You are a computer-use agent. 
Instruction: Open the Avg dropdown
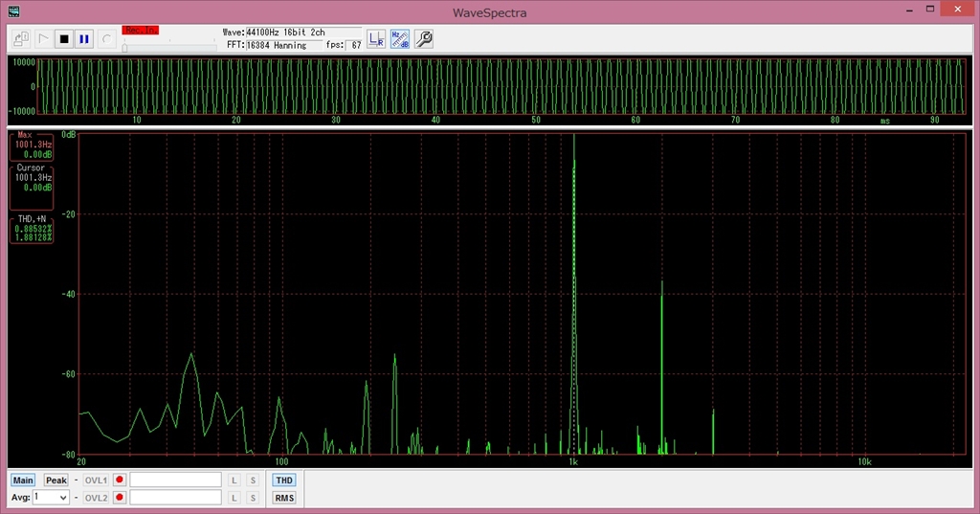pyautogui.click(x=51, y=497)
